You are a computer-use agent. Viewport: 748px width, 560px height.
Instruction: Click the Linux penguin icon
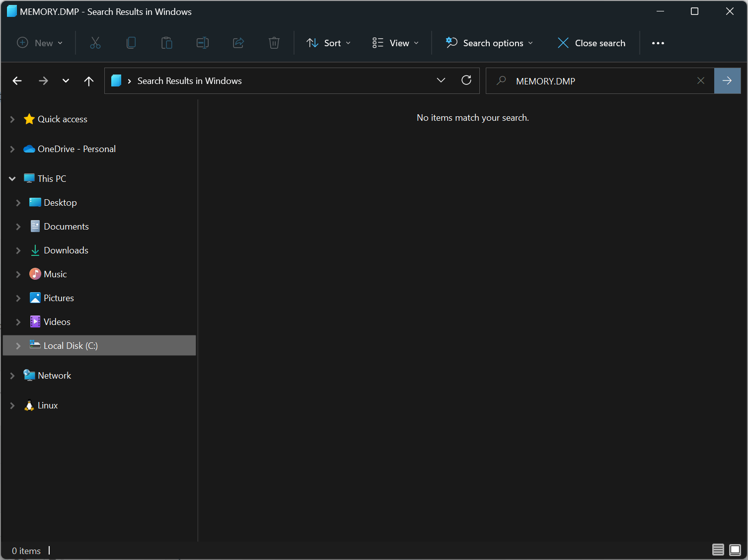(29, 405)
